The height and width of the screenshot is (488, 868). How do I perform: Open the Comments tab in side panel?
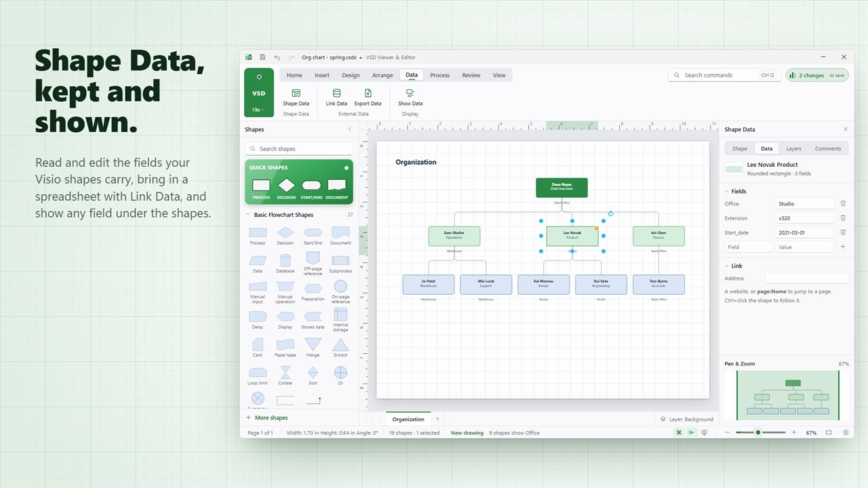click(x=828, y=148)
